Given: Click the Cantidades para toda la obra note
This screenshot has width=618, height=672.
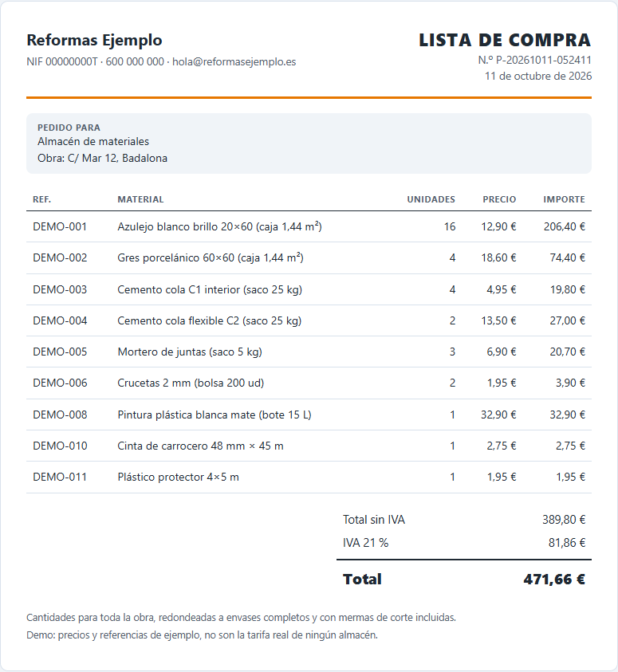Looking at the screenshot, I should (x=242, y=618).
